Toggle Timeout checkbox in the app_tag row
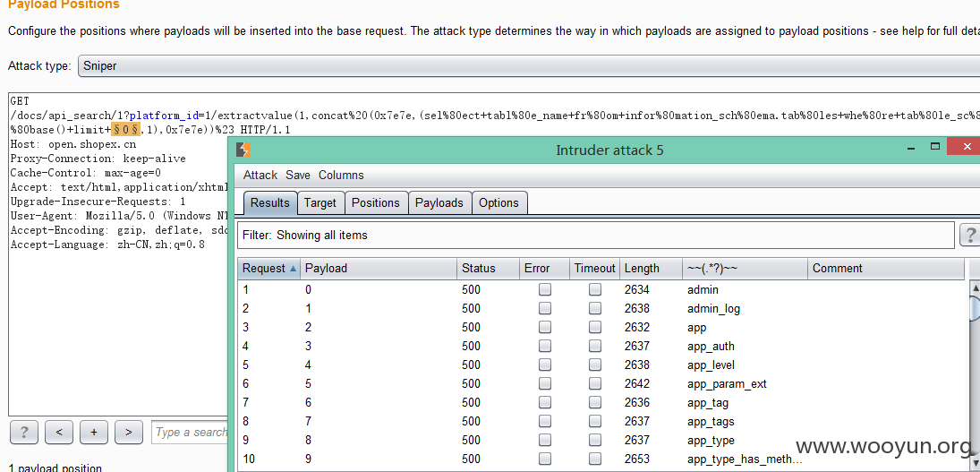Viewport: 980px width, 472px height. point(595,402)
